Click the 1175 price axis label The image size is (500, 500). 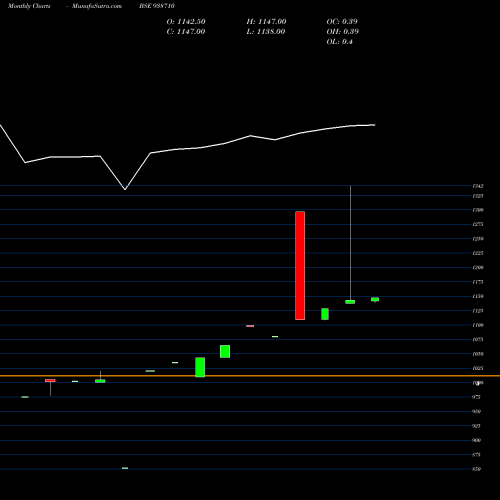pyautogui.click(x=478, y=282)
